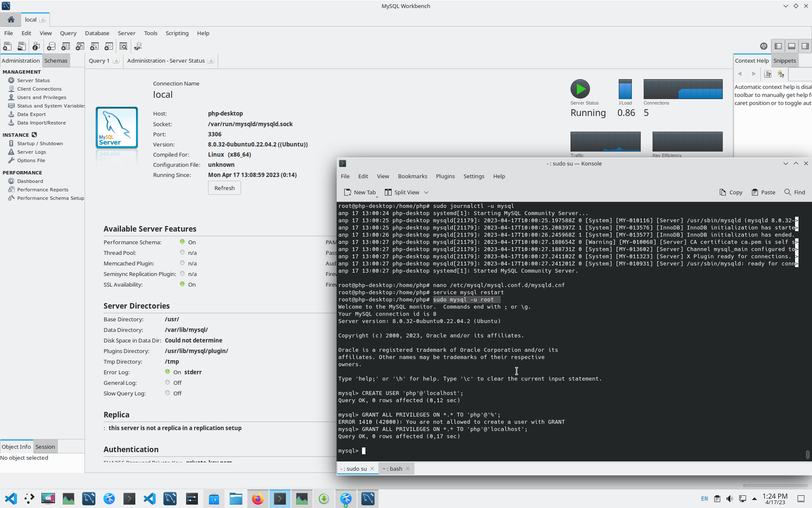Viewport: 812px width, 508px height.
Task: Click the reconnect to DBMS icon
Action: tap(138, 47)
